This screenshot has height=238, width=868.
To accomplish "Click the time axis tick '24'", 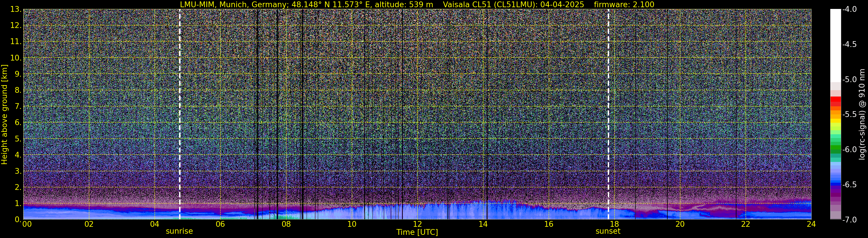I will click(811, 224).
